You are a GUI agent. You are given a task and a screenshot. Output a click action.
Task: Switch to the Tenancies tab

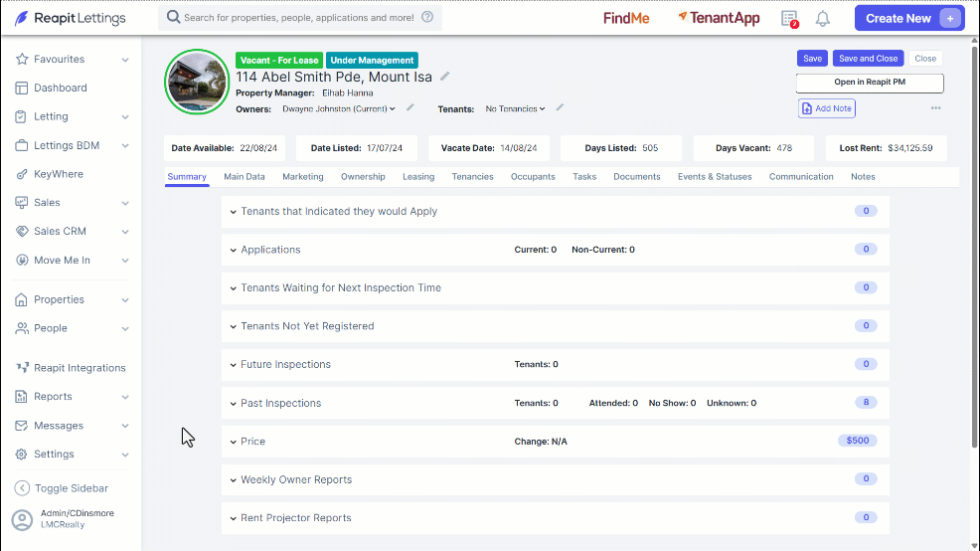[472, 177]
